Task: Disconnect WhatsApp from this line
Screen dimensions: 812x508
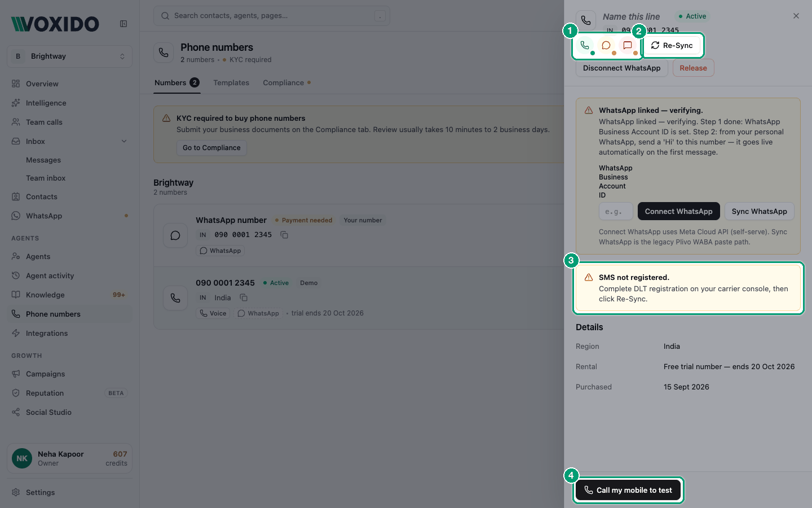Action: [622, 68]
